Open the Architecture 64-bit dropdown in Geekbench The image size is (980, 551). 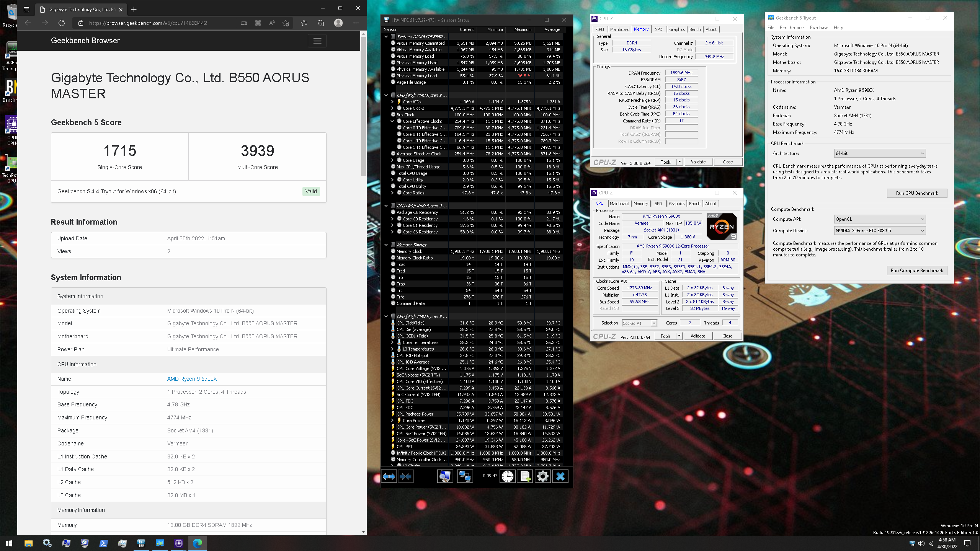click(880, 153)
